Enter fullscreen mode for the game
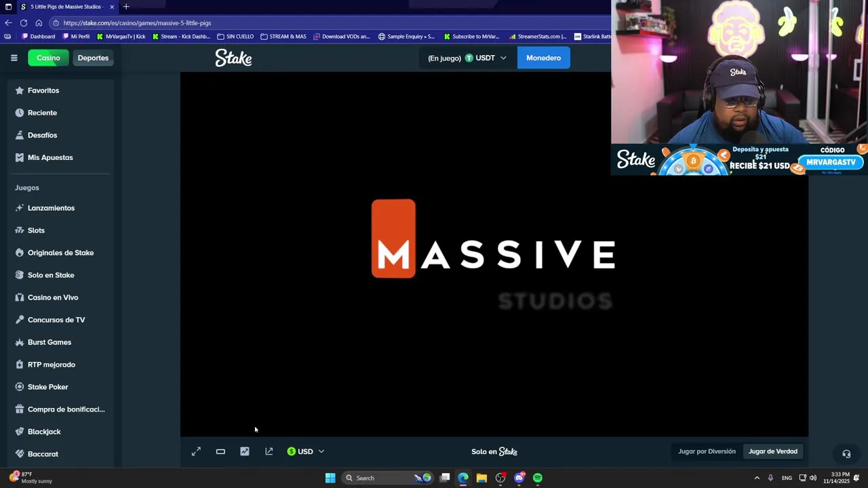 click(x=196, y=451)
